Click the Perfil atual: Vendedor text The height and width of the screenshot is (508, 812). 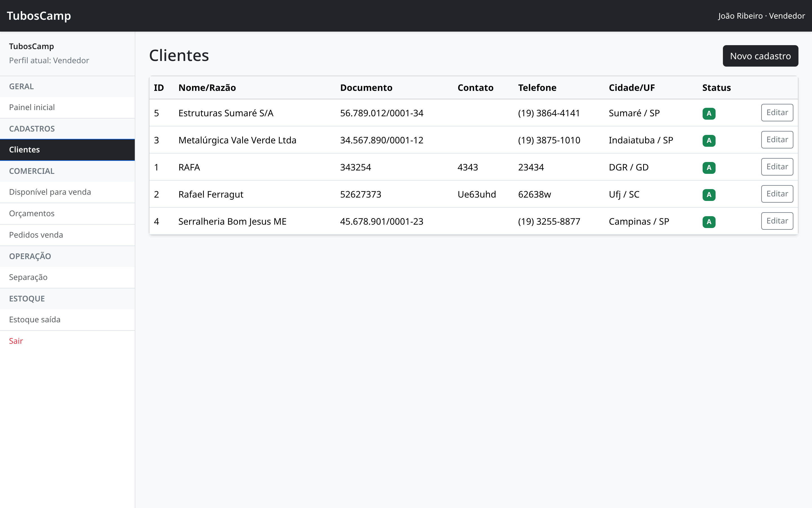(x=49, y=60)
